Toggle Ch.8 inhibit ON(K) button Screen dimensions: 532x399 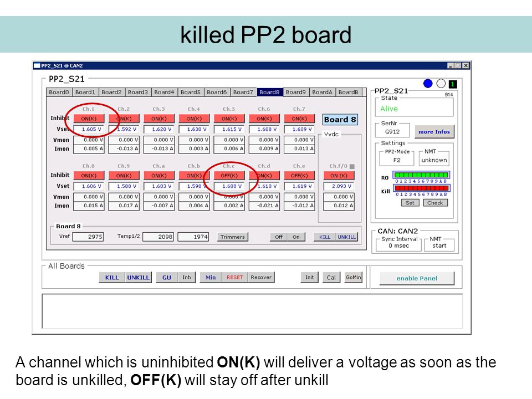coord(89,176)
